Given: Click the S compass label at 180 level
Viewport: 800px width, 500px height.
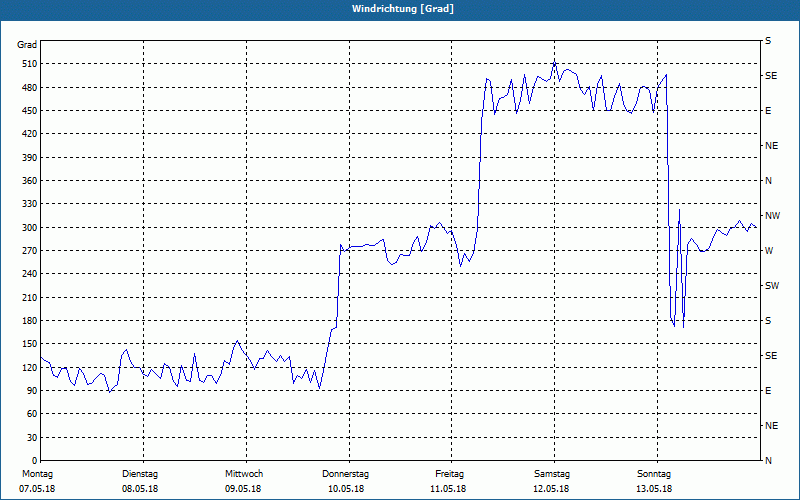Looking at the screenshot, I should [768, 321].
